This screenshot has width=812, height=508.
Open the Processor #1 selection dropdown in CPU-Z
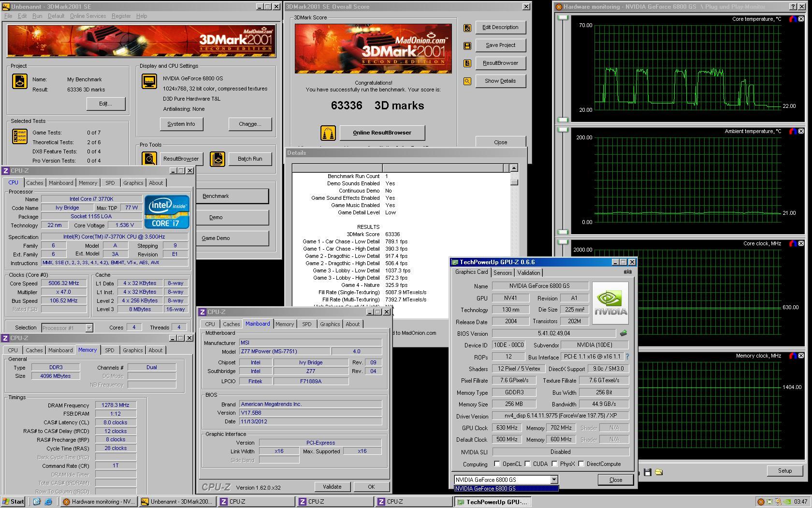coord(89,328)
